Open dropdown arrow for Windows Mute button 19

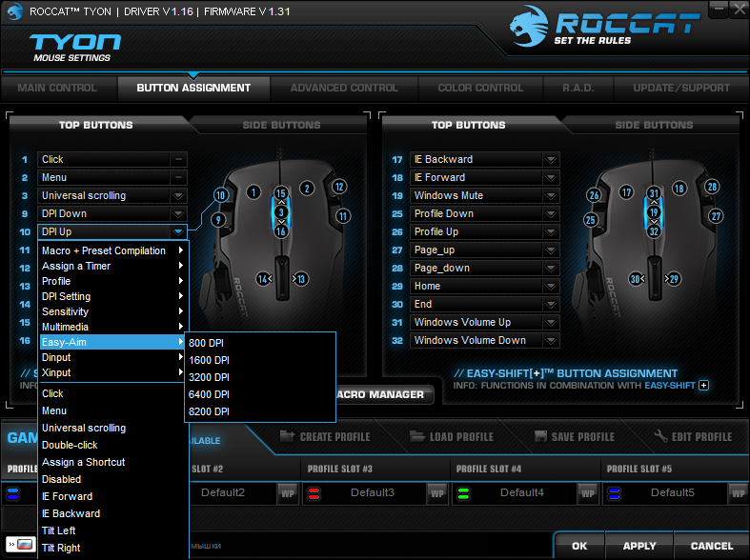tap(551, 196)
